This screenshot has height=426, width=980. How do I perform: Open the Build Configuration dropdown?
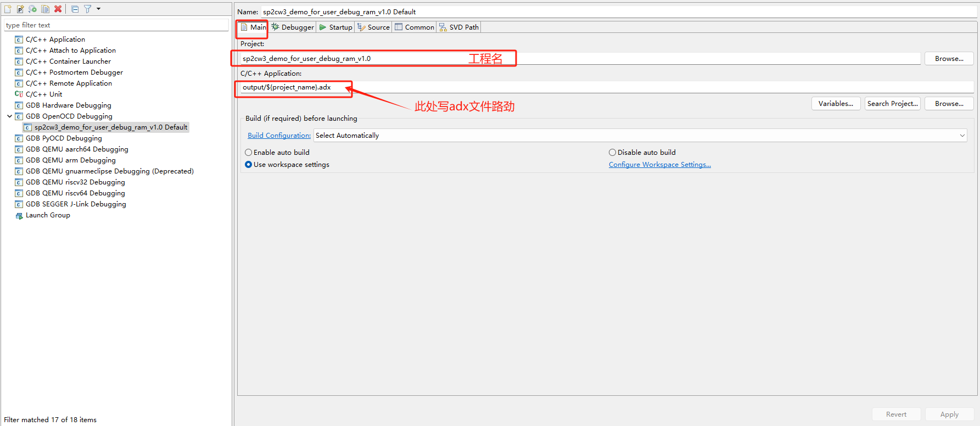point(640,136)
